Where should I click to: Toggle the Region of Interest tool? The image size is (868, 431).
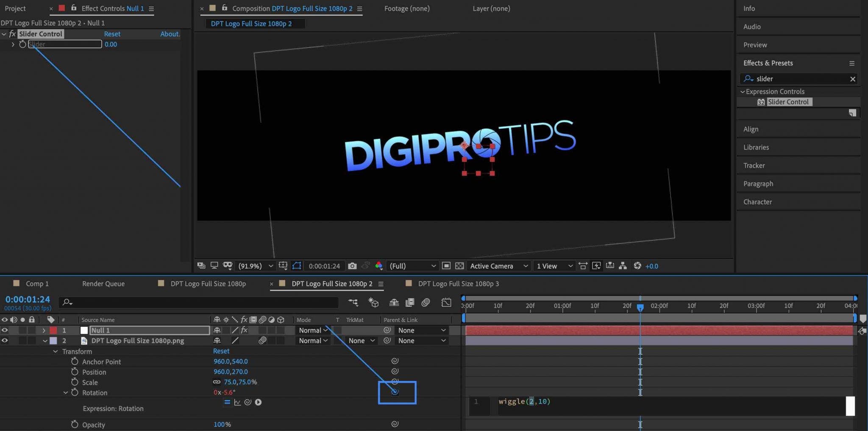[297, 266]
